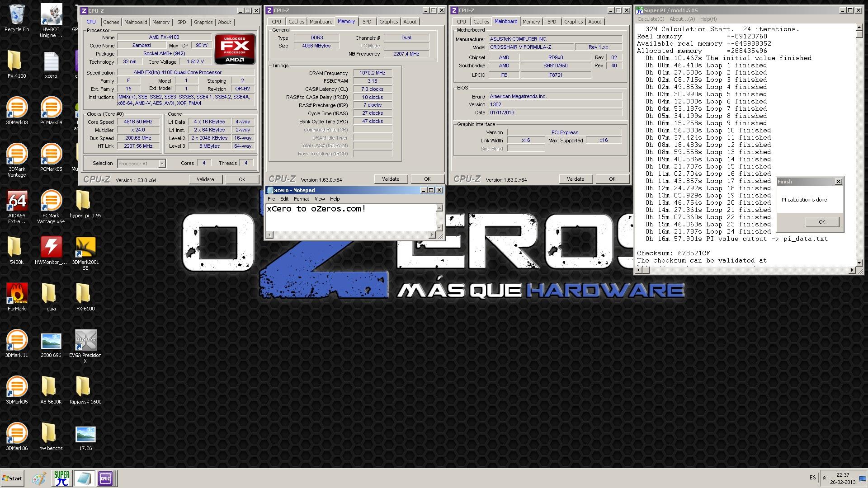Launch 3DMark06 desktop shortcut

[17, 437]
